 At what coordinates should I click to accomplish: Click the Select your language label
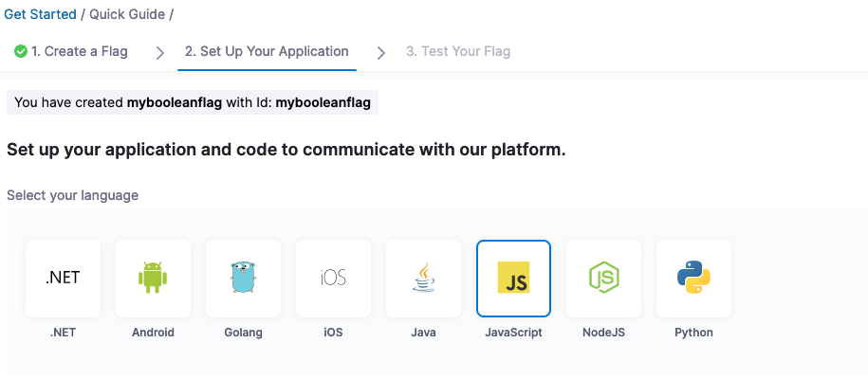72,195
